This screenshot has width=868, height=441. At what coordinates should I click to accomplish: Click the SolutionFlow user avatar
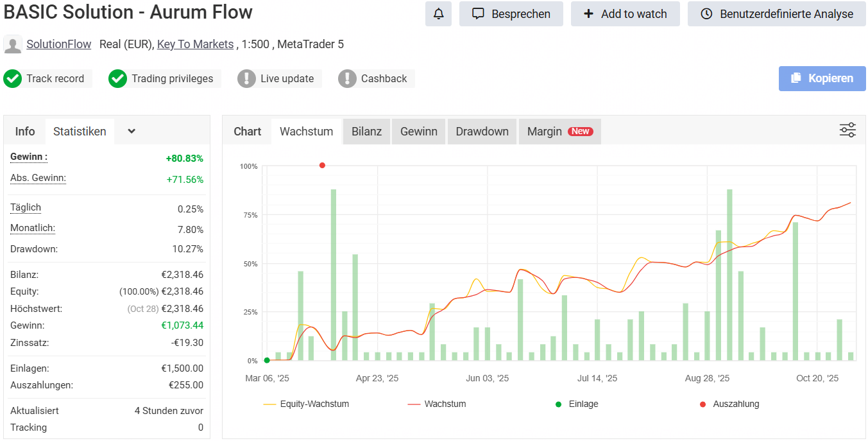coord(13,44)
